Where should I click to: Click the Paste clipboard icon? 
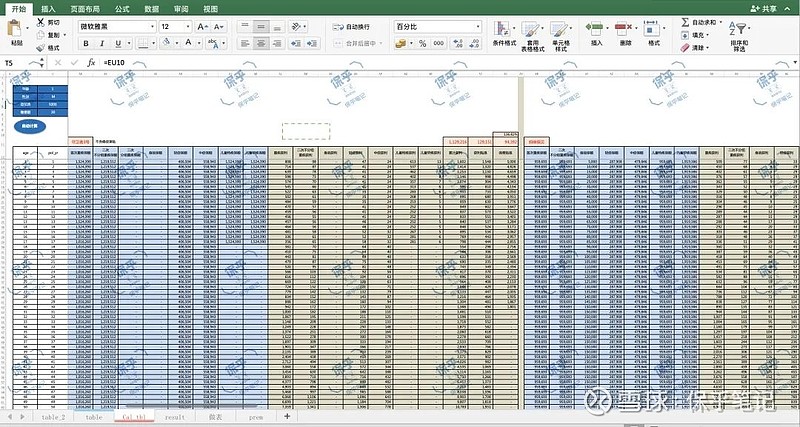[x=14, y=29]
